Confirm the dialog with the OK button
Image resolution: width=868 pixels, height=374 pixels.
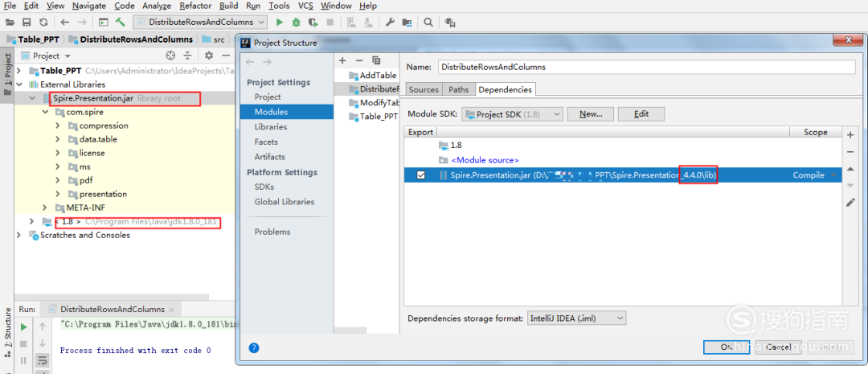pos(727,347)
